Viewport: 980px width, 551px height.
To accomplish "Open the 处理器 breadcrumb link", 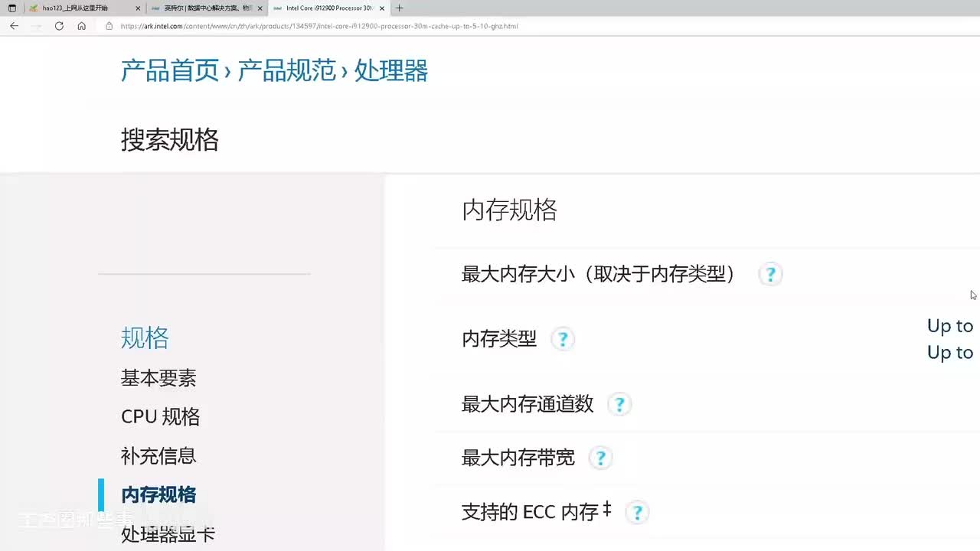I will (x=391, y=70).
